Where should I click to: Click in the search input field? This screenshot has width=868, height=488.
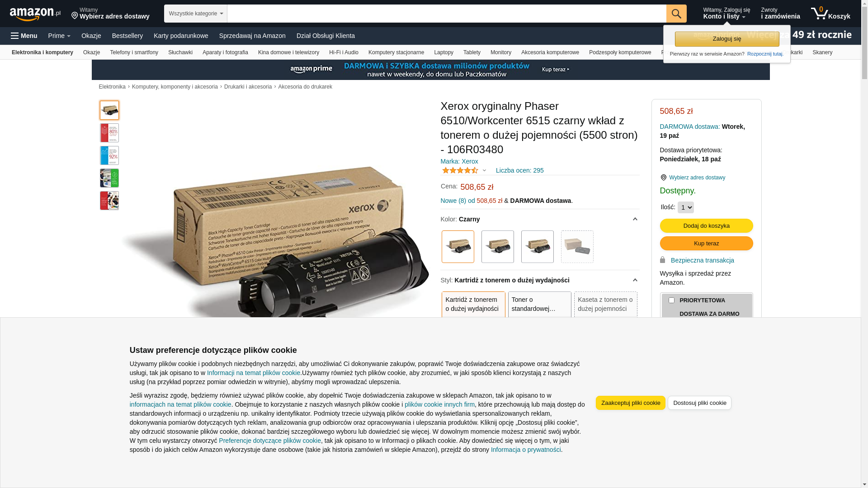[447, 14]
